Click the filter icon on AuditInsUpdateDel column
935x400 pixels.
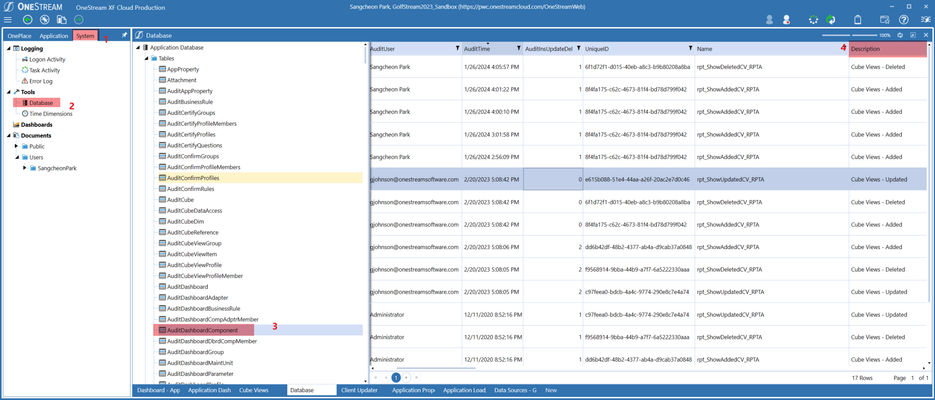coord(578,48)
